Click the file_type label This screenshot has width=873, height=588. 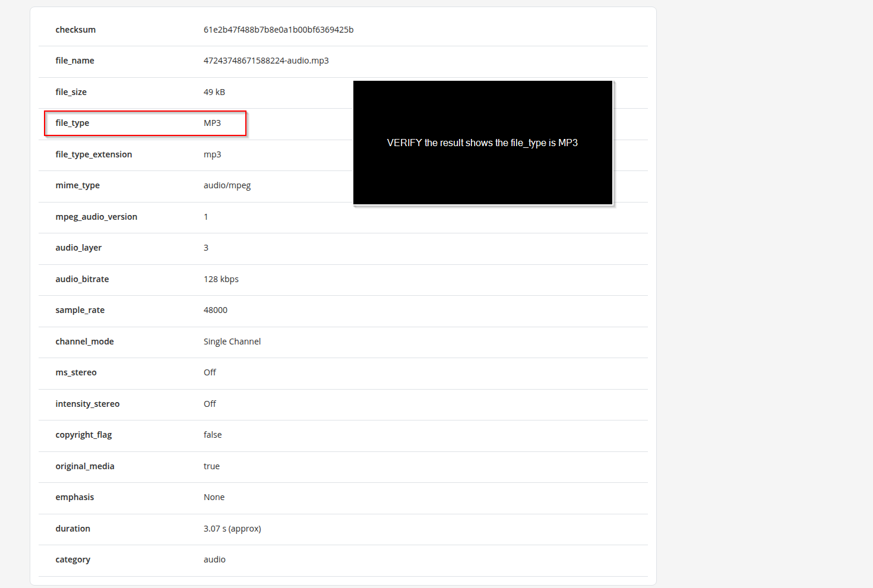pos(72,123)
